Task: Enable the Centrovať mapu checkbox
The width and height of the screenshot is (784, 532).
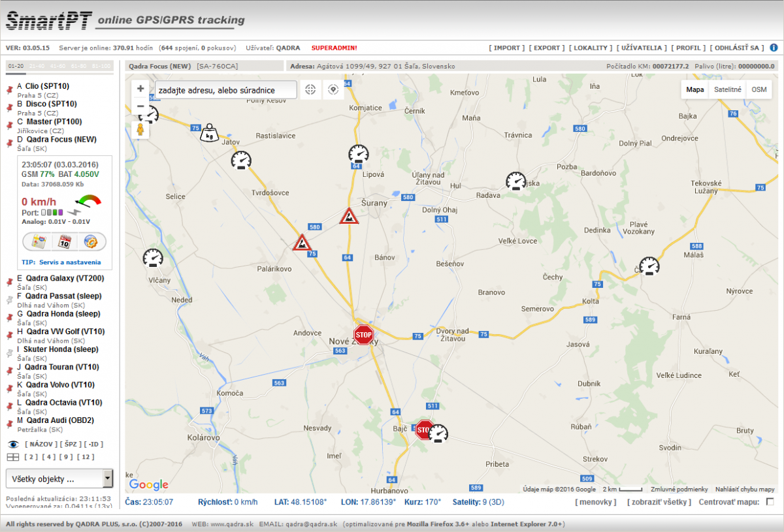Action: pyautogui.click(x=770, y=502)
